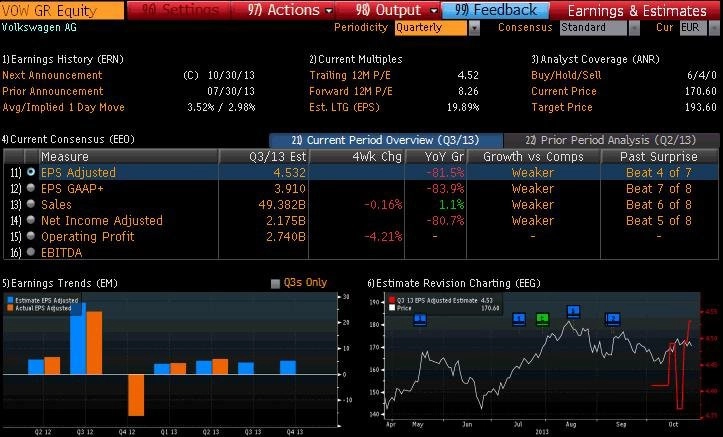Select the Sales radio button
Viewport: 723px width, 437px height.
click(x=31, y=204)
